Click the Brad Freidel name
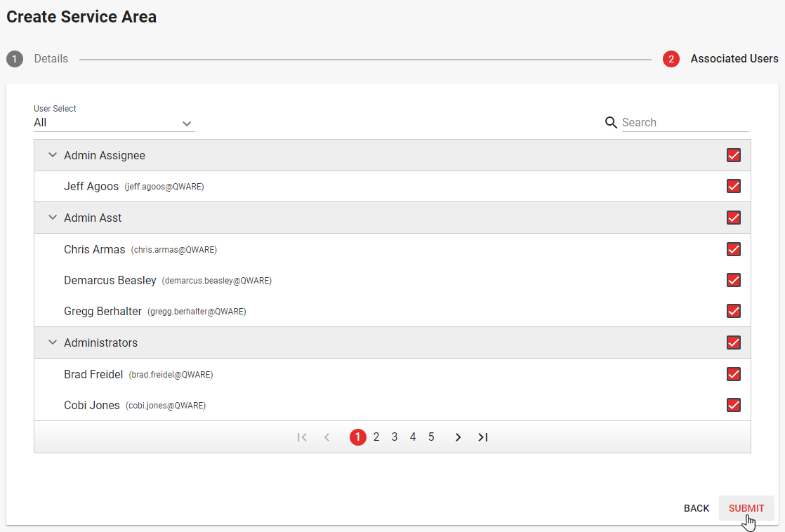785x532 pixels. coord(93,375)
